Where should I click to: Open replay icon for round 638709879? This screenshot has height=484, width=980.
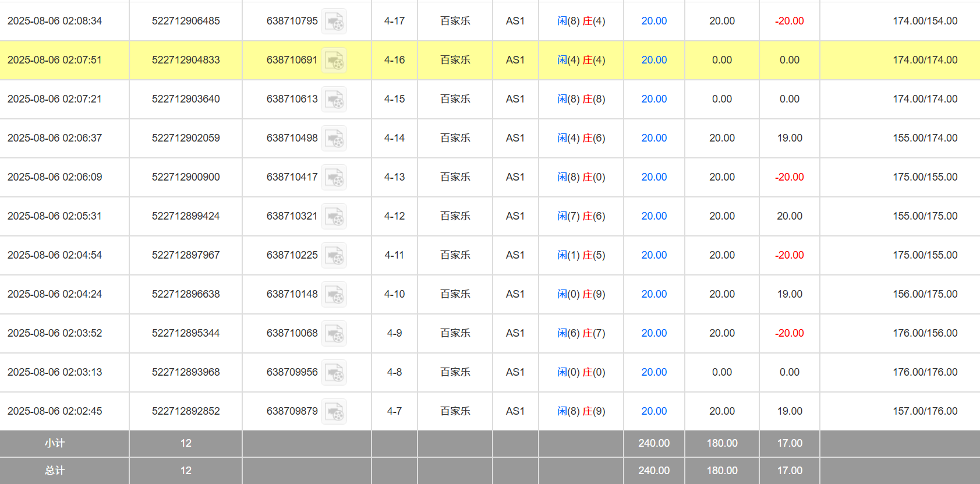click(x=334, y=412)
